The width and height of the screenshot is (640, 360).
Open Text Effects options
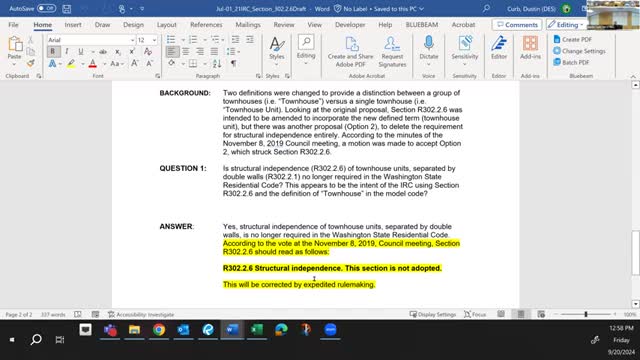coord(52,63)
